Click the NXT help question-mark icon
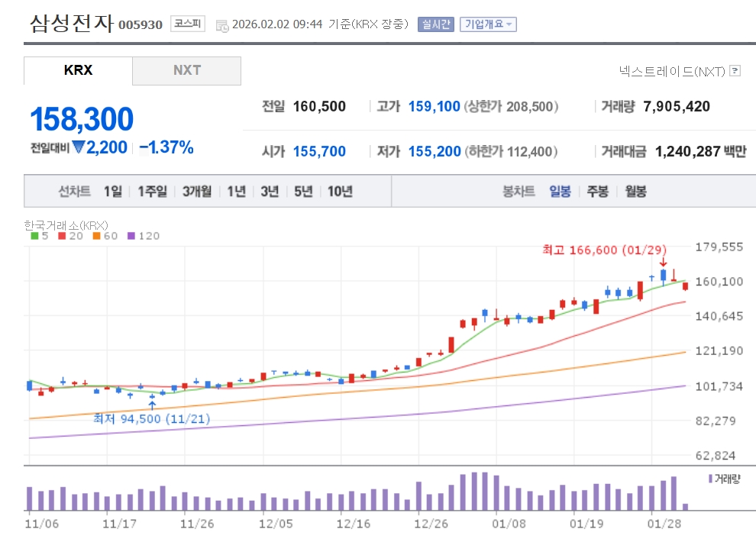Screen dimensions: 756x542 pyautogui.click(x=735, y=71)
